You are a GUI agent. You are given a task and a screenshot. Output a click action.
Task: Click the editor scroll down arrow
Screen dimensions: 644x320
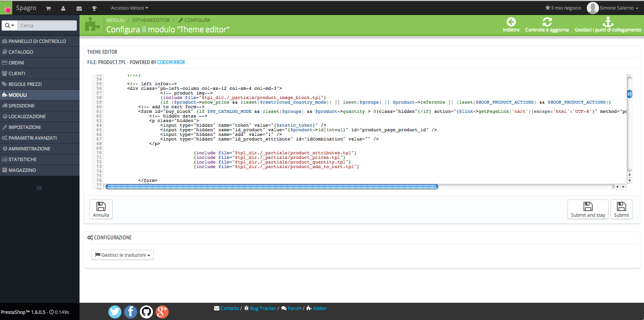pos(629,180)
